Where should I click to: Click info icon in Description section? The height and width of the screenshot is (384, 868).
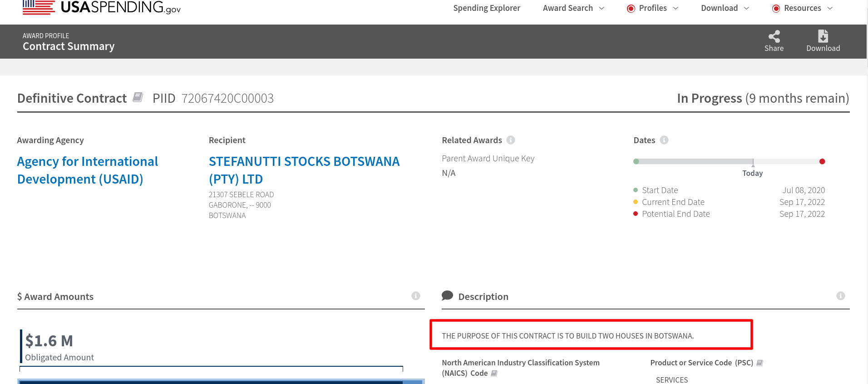coord(841,296)
